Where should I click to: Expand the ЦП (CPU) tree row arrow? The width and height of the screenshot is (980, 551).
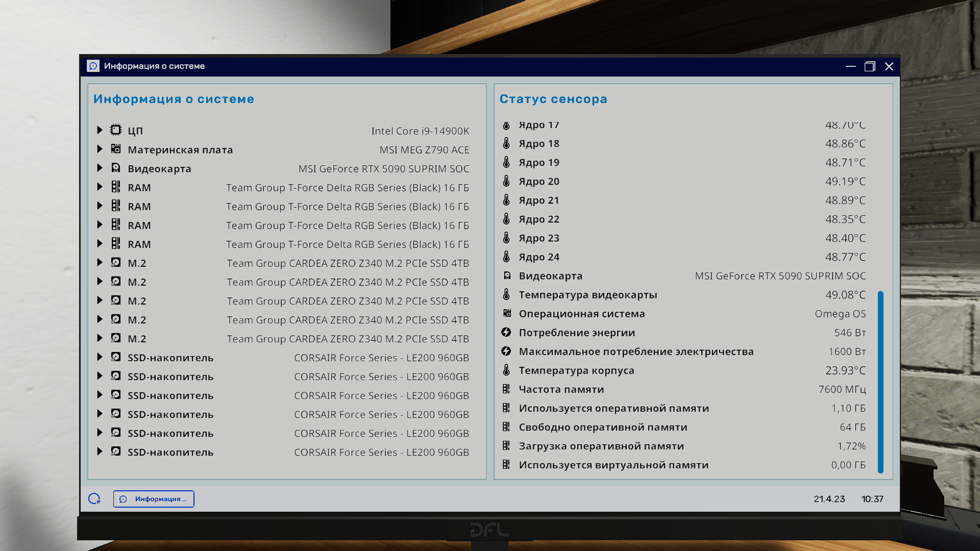[100, 130]
